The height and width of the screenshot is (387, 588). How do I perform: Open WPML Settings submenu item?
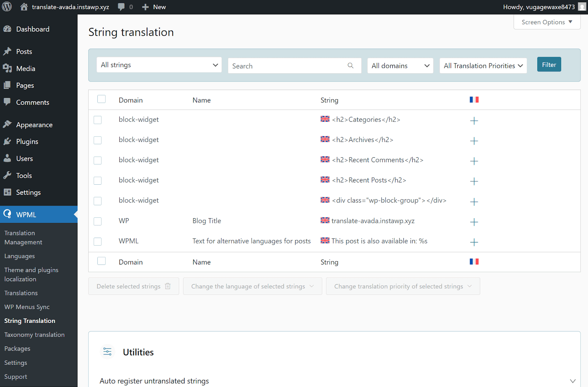pos(15,363)
